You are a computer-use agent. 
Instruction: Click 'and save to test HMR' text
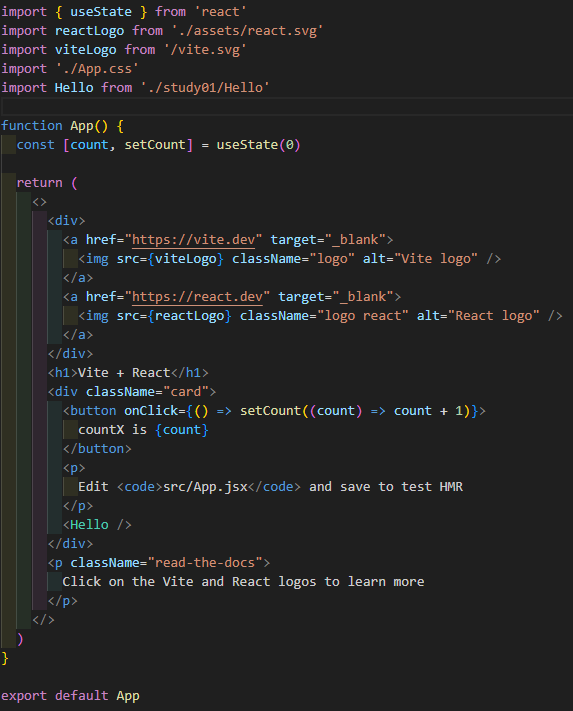[386, 487]
